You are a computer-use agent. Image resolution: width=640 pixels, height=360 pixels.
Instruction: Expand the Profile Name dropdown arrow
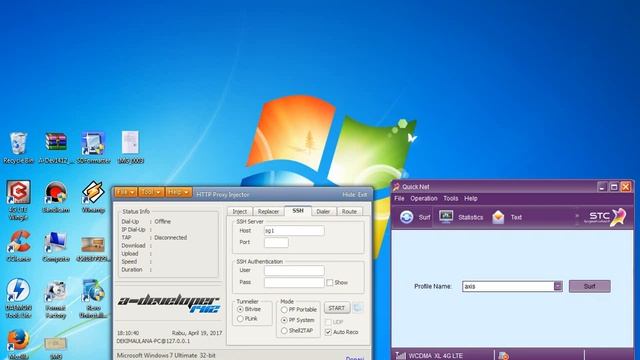(558, 286)
